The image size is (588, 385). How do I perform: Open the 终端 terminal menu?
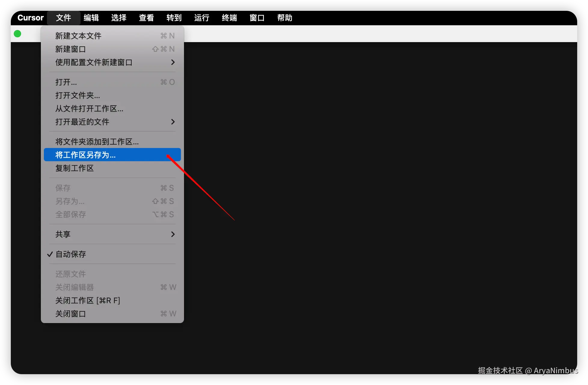tap(229, 18)
